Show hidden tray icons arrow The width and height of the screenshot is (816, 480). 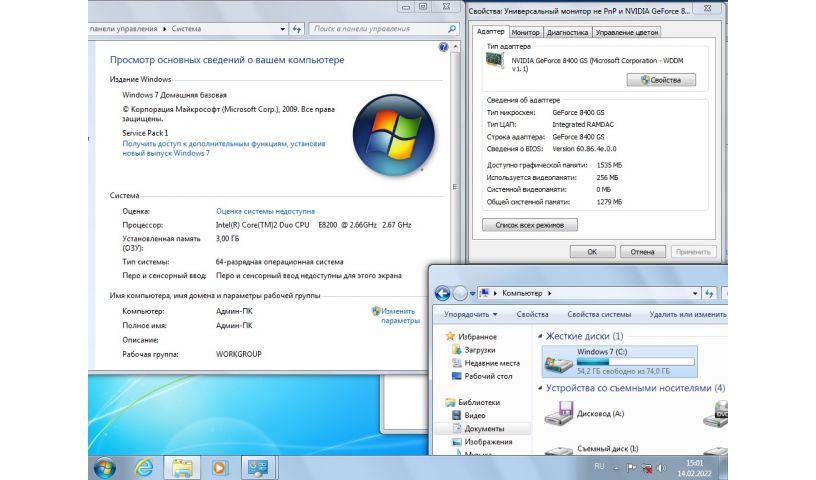coord(616,468)
